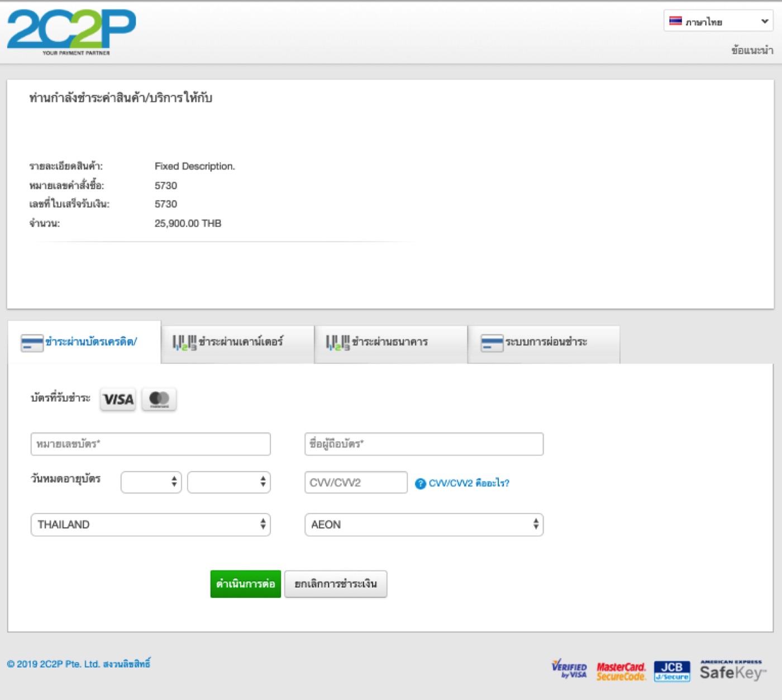
Task: Click the 2C2P logo
Action: [x=71, y=31]
